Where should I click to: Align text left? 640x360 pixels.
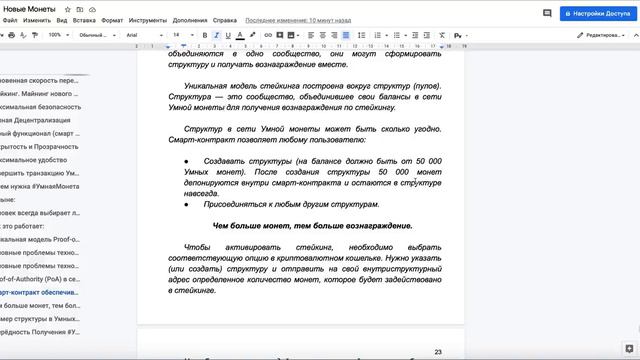[x=311, y=36]
